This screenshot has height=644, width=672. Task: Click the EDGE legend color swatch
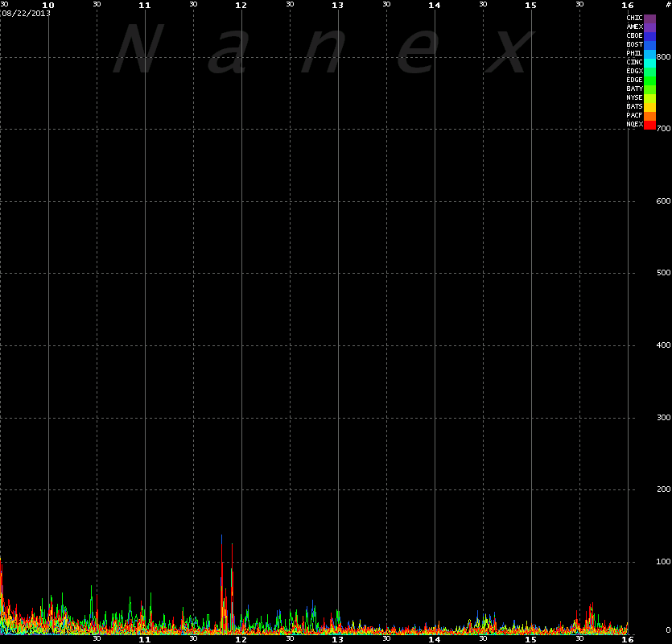click(x=649, y=80)
